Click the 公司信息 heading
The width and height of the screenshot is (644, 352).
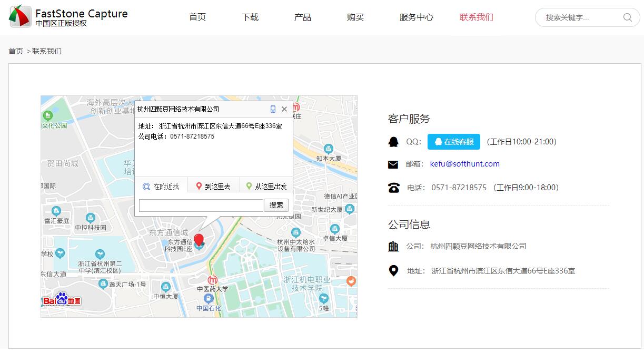click(409, 224)
